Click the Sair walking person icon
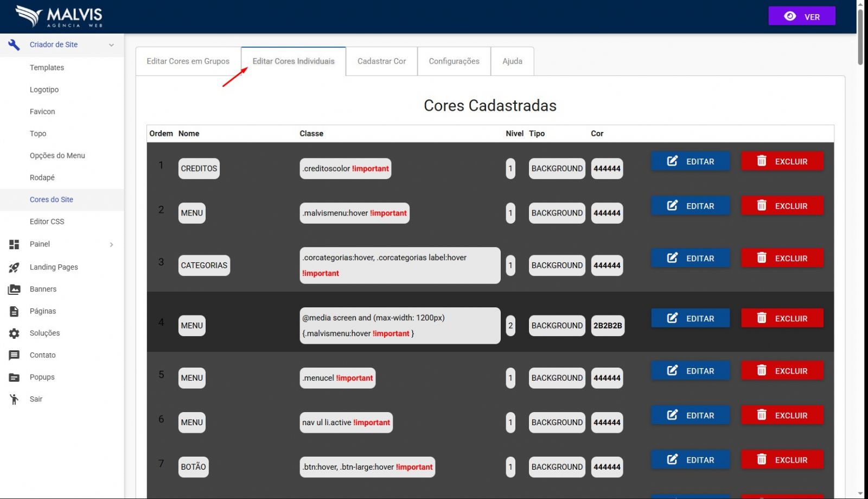Screen dimensions: 868x499 [14, 400]
